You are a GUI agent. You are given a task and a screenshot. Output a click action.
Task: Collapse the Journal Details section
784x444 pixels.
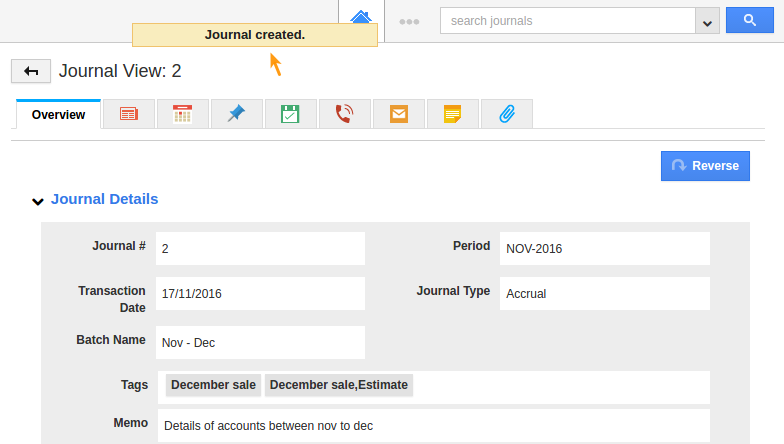click(x=38, y=201)
